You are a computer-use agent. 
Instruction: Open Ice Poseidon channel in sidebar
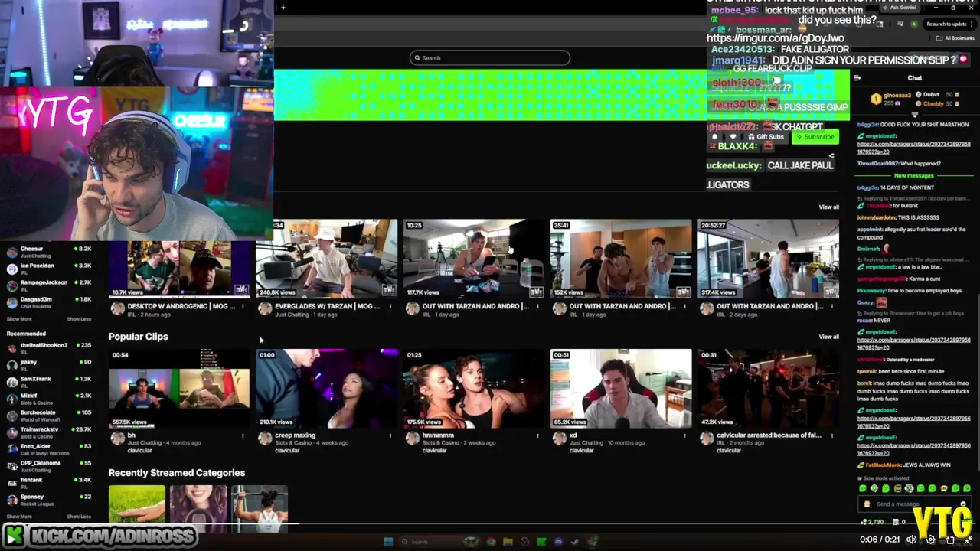[49, 268]
